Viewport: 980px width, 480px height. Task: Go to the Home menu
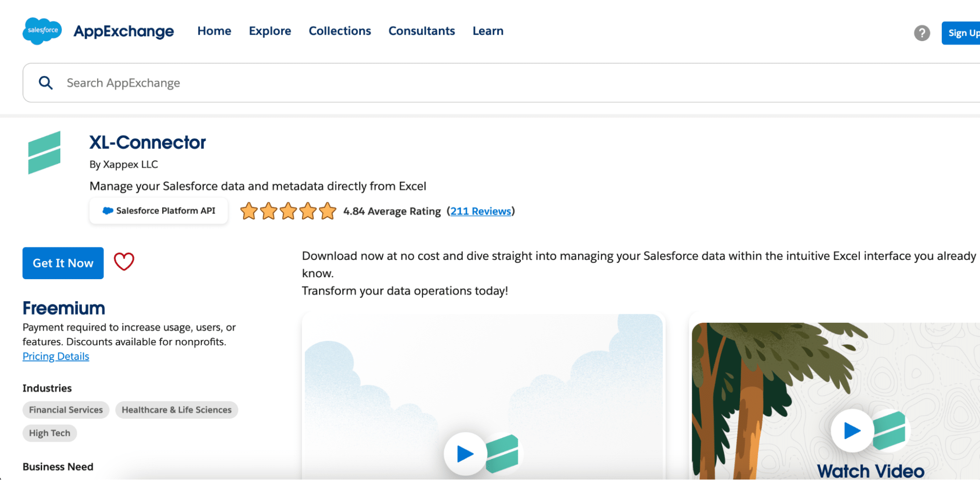(214, 31)
